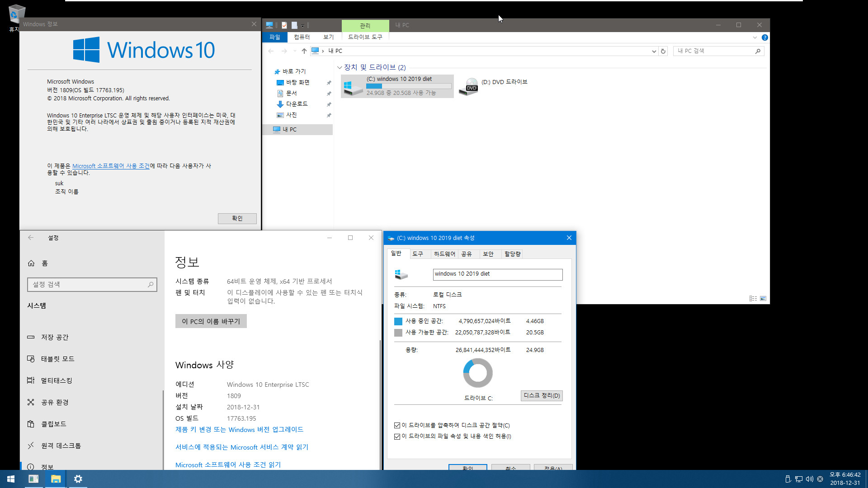Unpin 바탕 화면 using its pin icon
The image size is (868, 488).
(329, 83)
